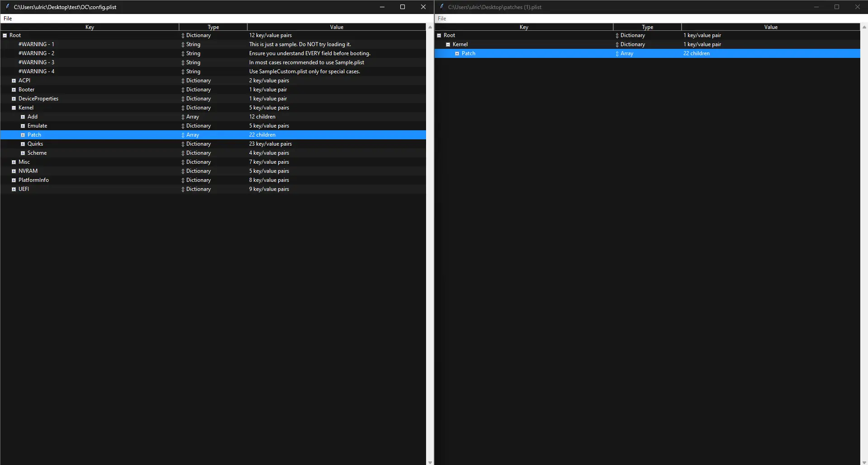Open type selector for Quirks row
This screenshot has height=465, width=868.
pos(183,144)
